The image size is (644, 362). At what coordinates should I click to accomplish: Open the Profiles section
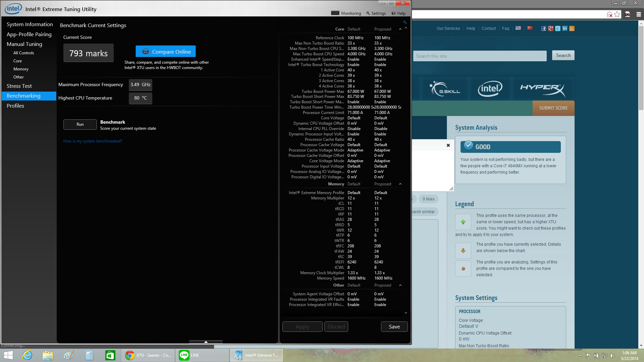[x=15, y=106]
